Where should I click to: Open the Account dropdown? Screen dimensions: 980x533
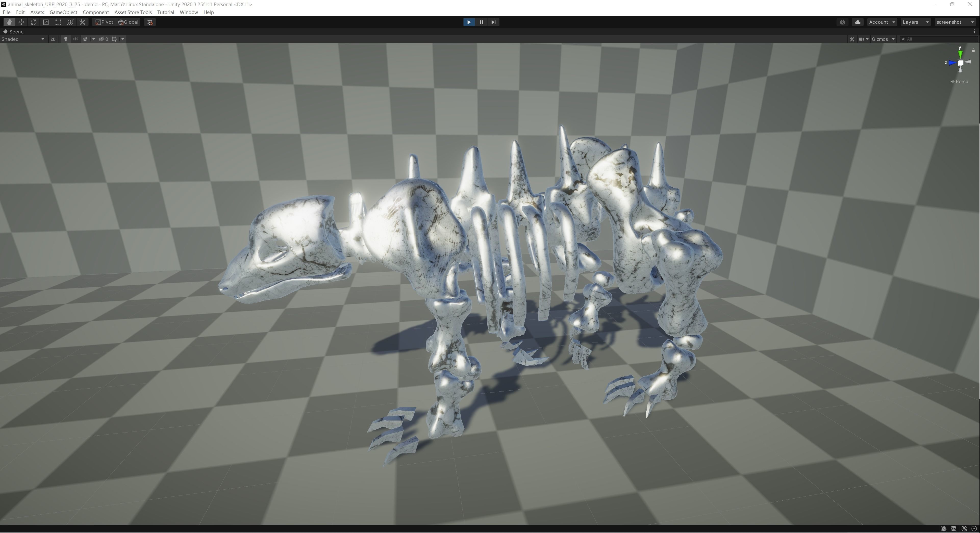882,22
